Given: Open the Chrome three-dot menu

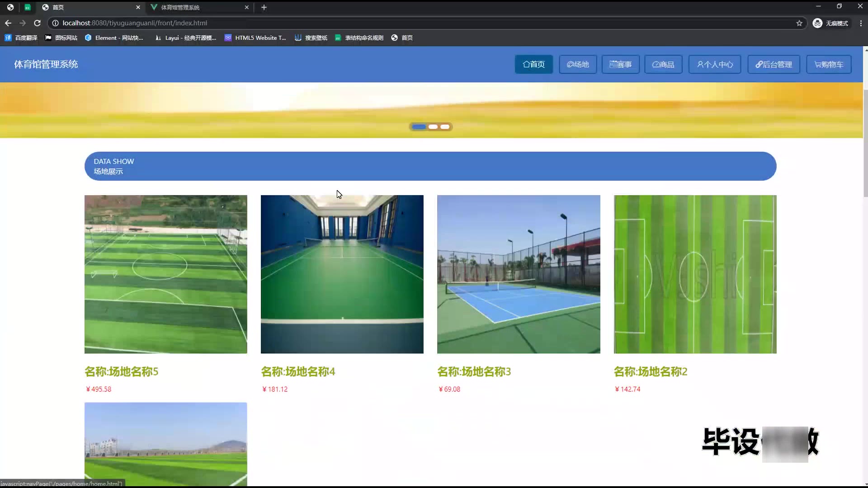Looking at the screenshot, I should click(x=861, y=23).
